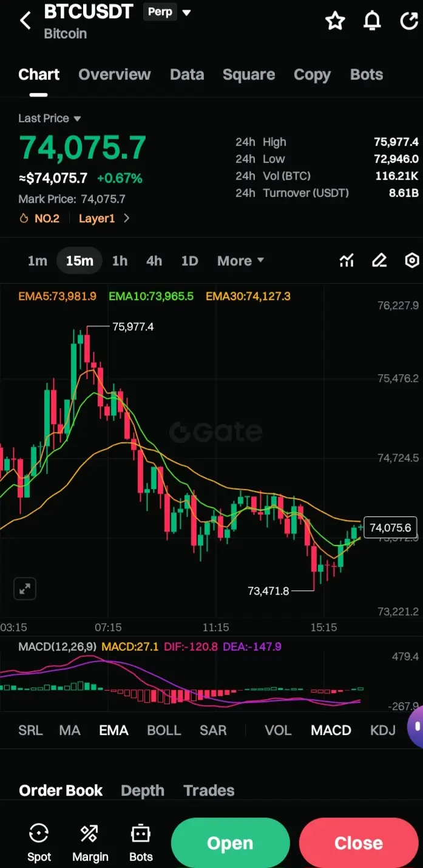Tap the purple floating widget at right edge
Screen dimensions: 423x868
416,726
